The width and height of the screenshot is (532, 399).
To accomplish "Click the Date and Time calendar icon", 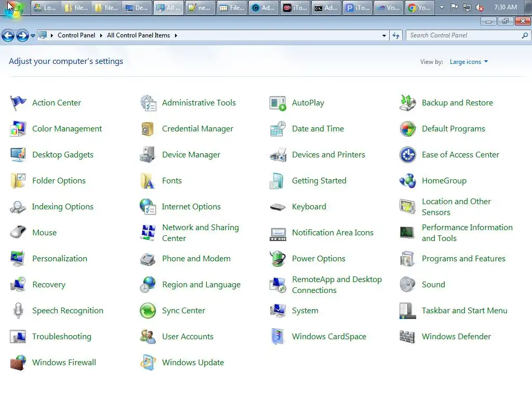I will 278,129.
